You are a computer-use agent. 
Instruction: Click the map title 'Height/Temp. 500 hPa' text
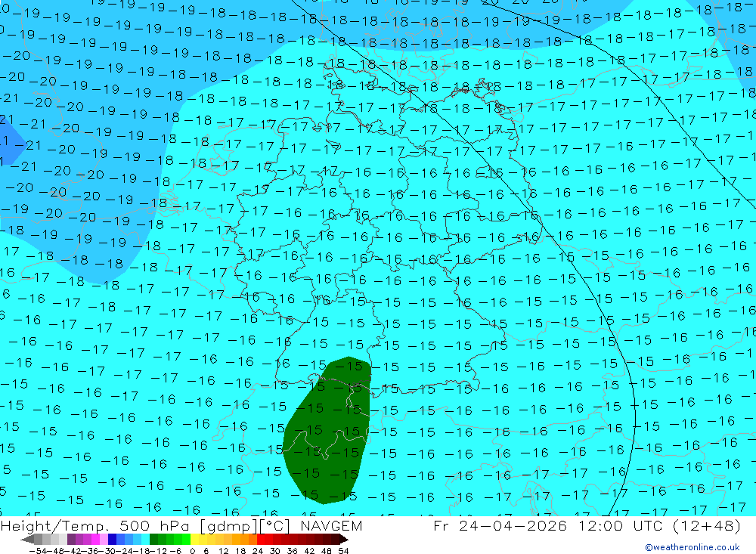tap(97, 525)
